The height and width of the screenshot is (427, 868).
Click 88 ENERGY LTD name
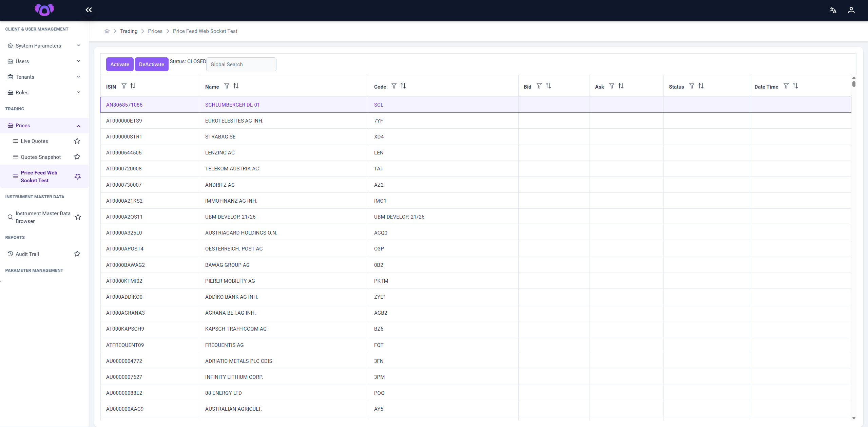[x=224, y=393]
